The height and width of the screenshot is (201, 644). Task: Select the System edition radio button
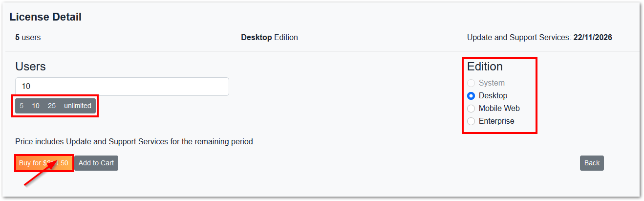click(471, 83)
